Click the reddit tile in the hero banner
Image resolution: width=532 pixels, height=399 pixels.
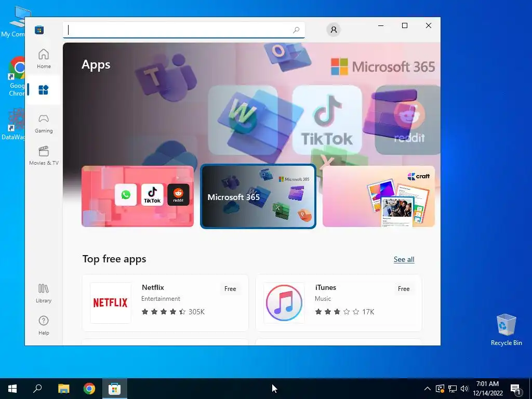(x=407, y=120)
